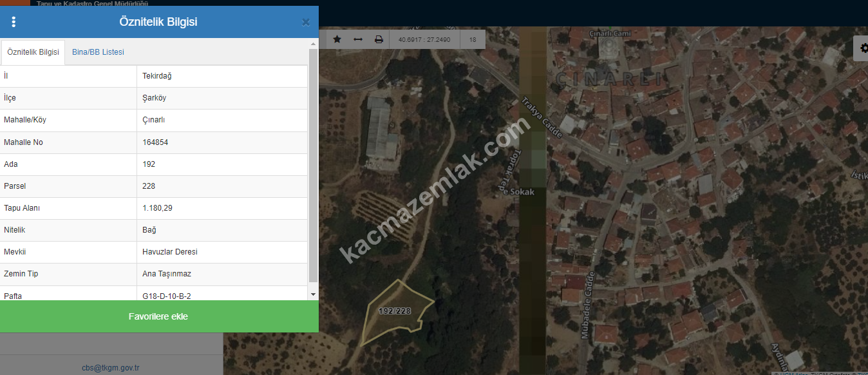Click the cbs@tkgm.gov.tr email link
This screenshot has height=375, width=868.
[x=111, y=368]
